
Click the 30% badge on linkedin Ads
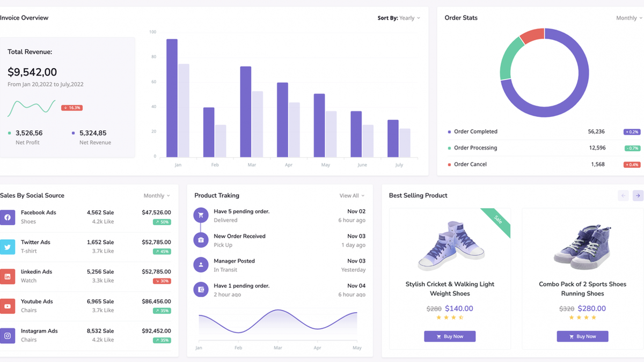[x=162, y=281]
